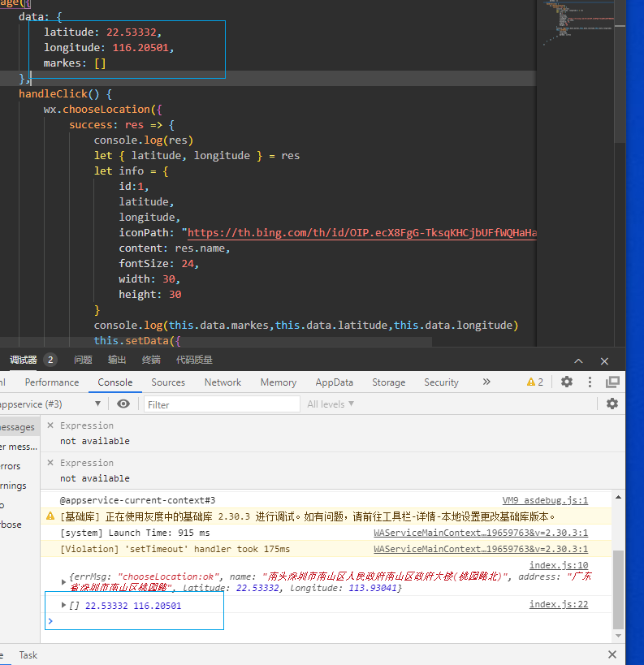Click the editor horizontal scrollbar
Viewport: 644px width, 665px height.
click(216, 342)
